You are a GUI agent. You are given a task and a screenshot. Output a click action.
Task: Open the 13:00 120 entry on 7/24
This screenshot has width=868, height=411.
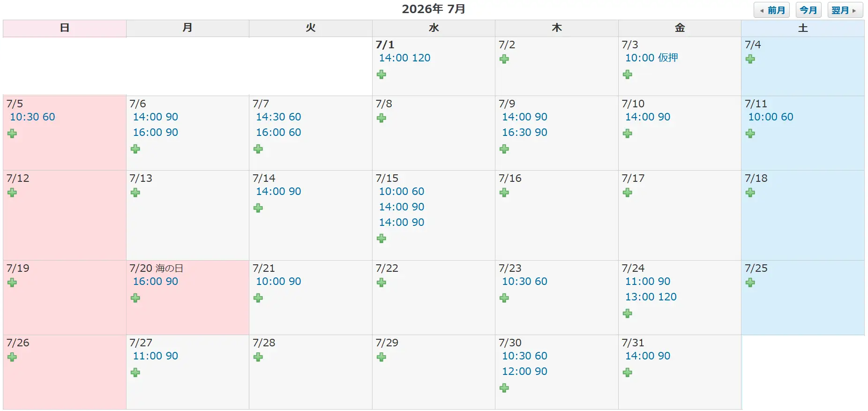[651, 297]
